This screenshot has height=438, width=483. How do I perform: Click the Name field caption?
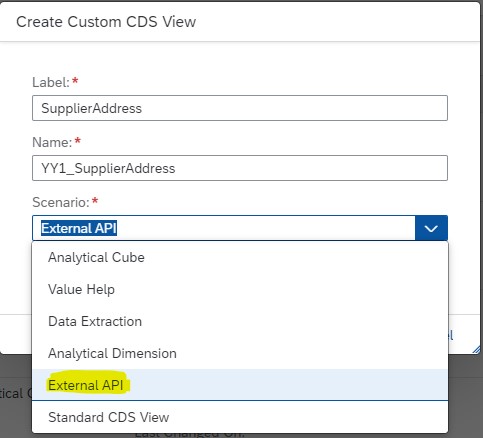point(52,142)
